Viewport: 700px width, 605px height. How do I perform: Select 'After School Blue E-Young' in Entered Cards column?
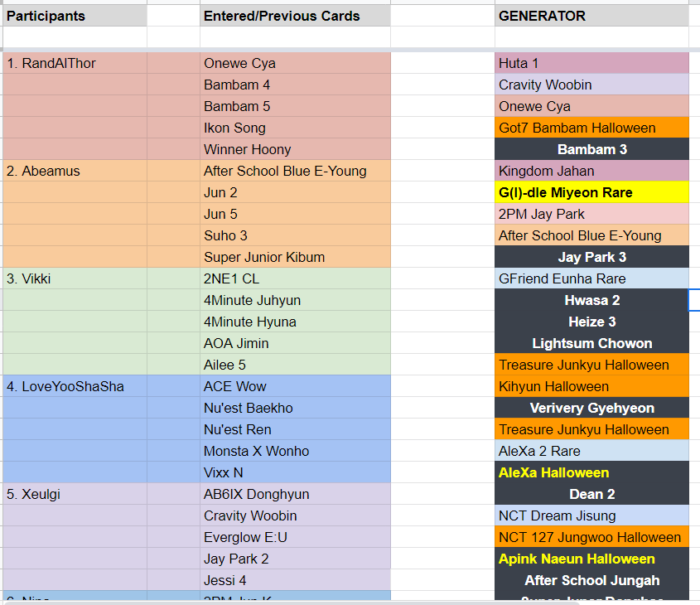(x=295, y=171)
